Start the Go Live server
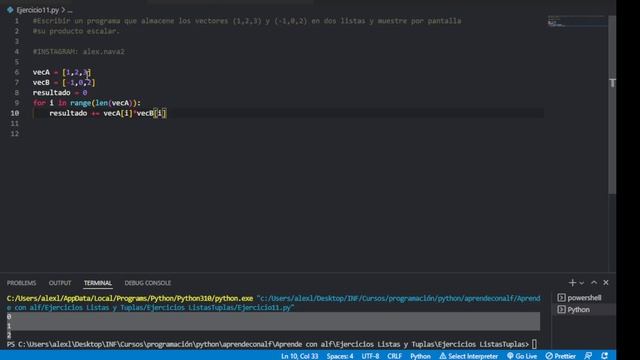 (522, 356)
